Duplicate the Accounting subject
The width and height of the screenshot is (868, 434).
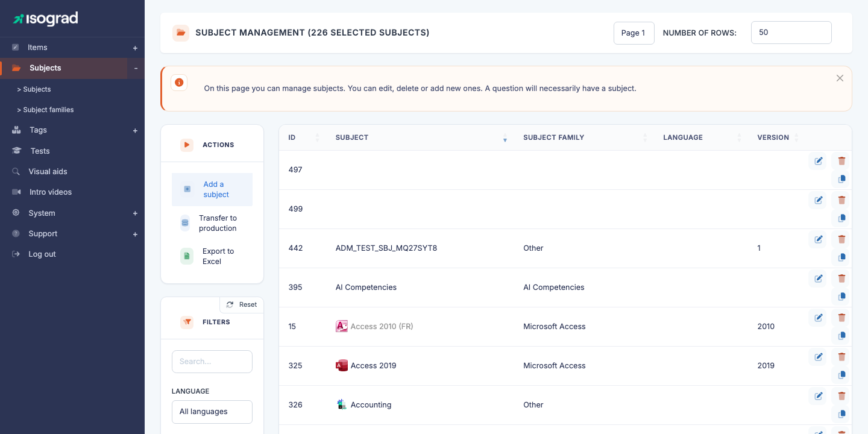[x=841, y=414]
